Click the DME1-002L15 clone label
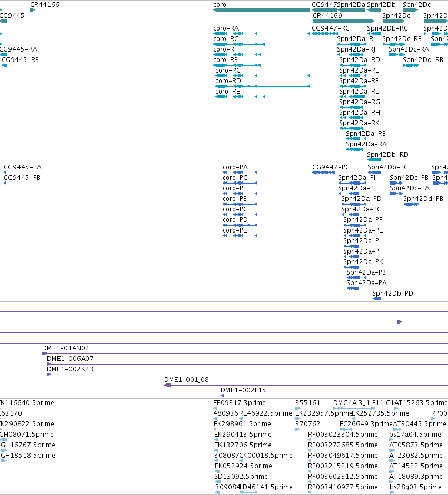This screenshot has width=448, height=495. pos(243,390)
